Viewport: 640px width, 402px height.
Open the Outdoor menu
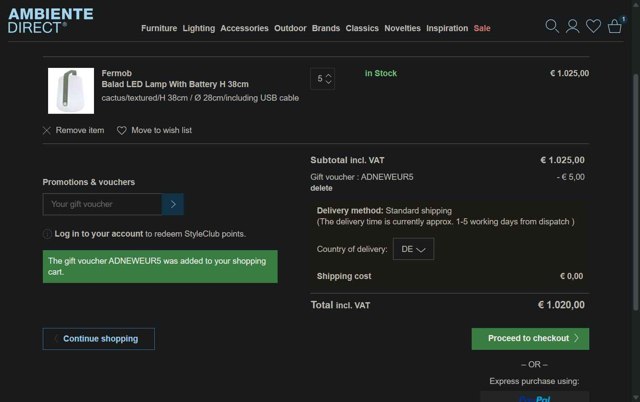290,28
